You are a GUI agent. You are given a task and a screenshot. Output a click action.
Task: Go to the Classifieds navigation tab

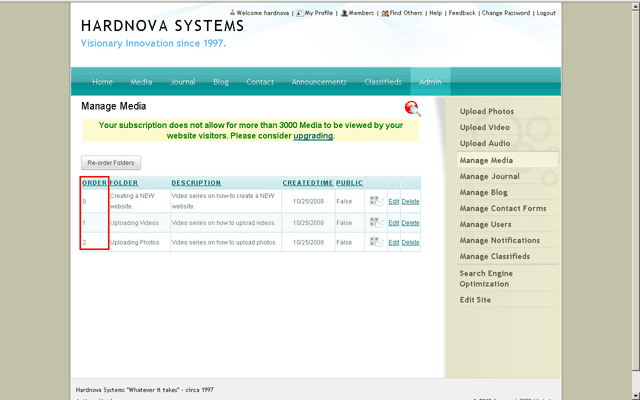pyautogui.click(x=383, y=82)
